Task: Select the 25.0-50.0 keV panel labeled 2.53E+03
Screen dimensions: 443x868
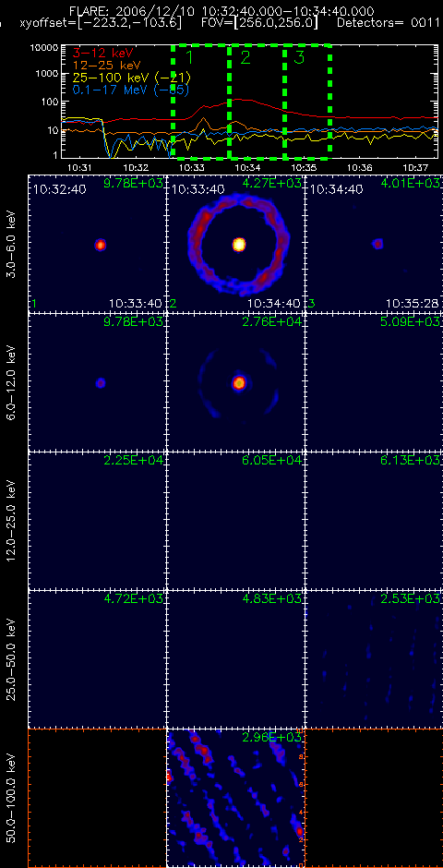Action: coord(375,659)
